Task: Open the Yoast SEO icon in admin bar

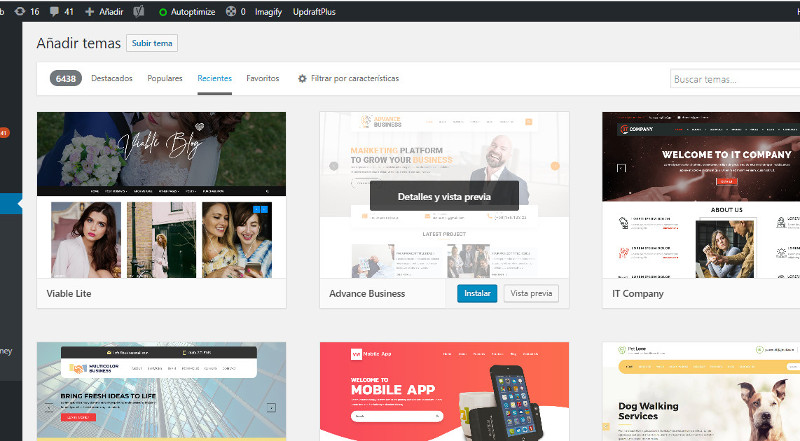Action: point(139,12)
